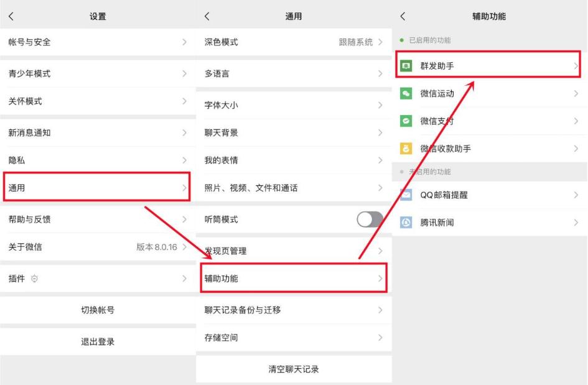The width and height of the screenshot is (588, 385).
Task: Tap the 群发助手 green icon
Action: tap(406, 66)
